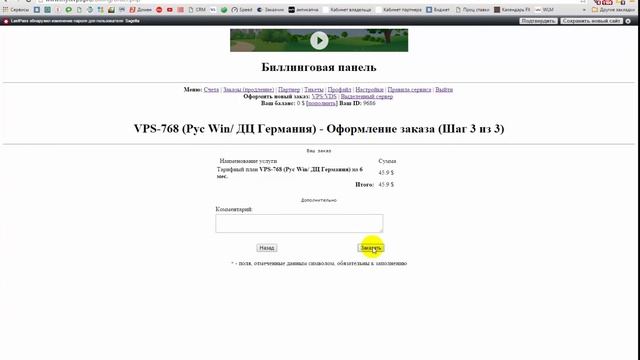Open the red YouTube bookmark icon
Viewport: 640px width, 360px height.
point(170,9)
